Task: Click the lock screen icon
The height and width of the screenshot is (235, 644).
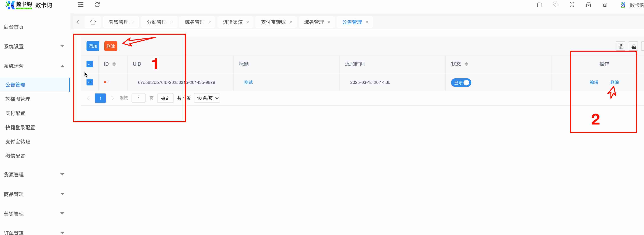Action: pos(588,5)
